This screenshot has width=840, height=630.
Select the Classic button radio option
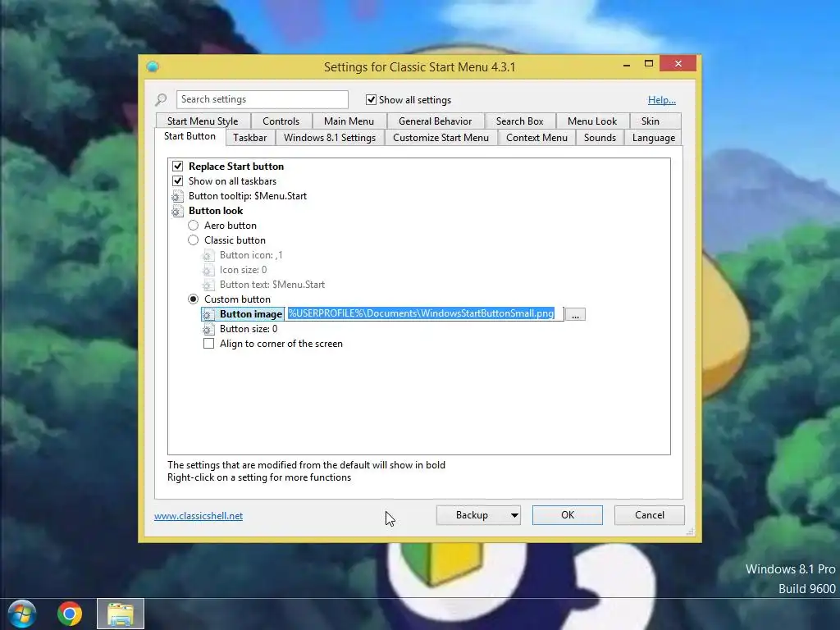tap(194, 240)
